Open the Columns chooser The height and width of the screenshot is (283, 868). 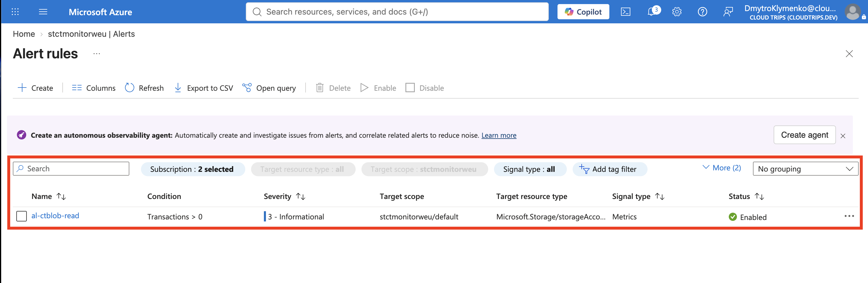[x=93, y=88]
